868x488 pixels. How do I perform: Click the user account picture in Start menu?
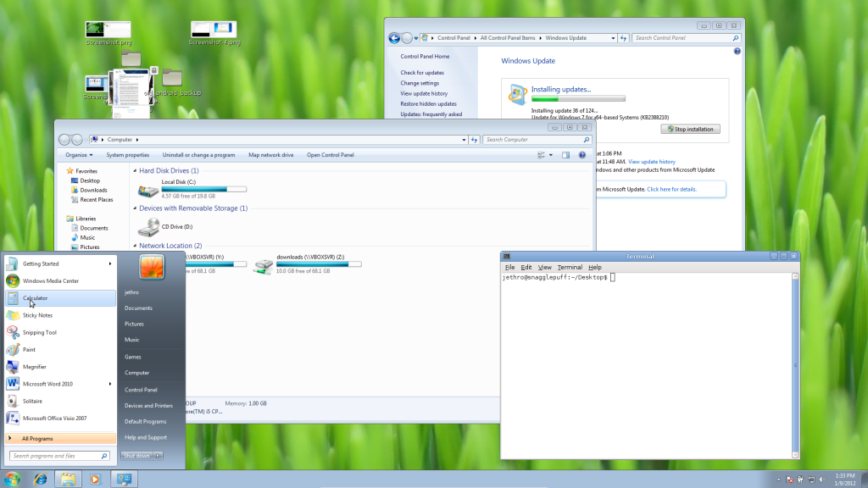[x=152, y=267]
